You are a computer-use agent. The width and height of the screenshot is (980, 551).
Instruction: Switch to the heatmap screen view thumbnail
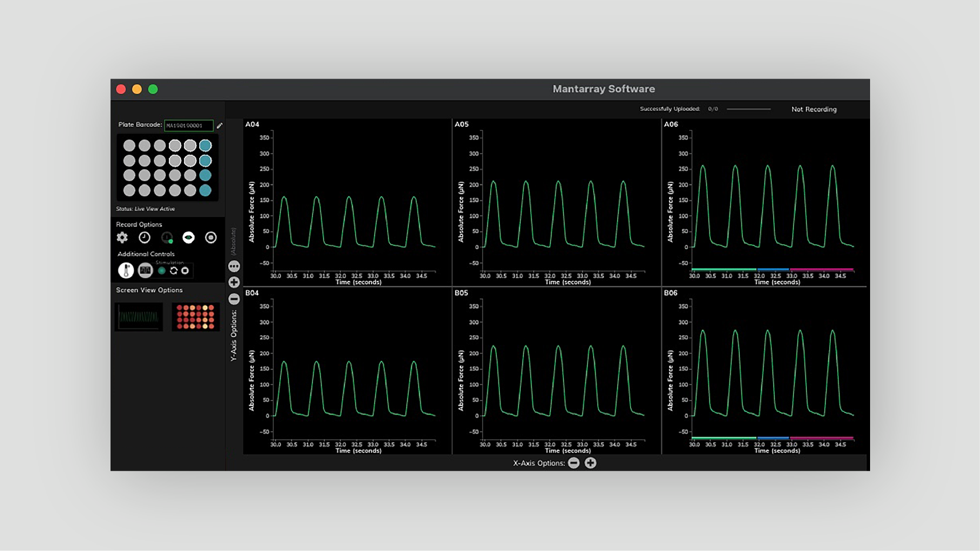click(196, 317)
